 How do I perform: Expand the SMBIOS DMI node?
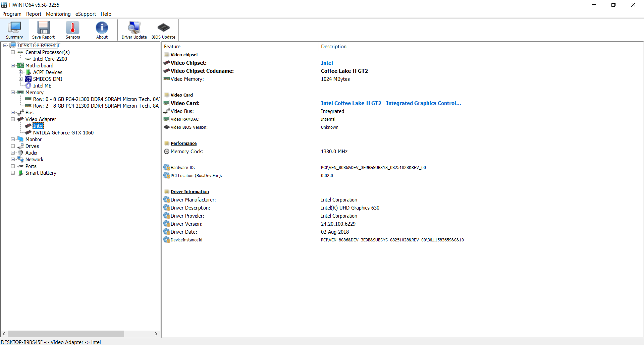[x=21, y=79]
